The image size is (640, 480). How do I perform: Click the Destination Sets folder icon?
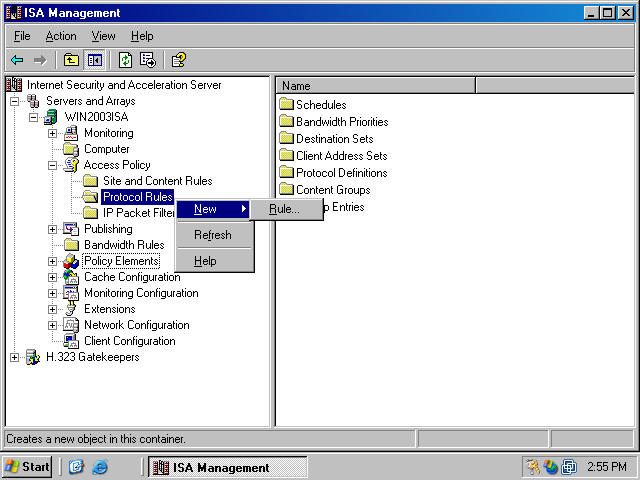[287, 138]
